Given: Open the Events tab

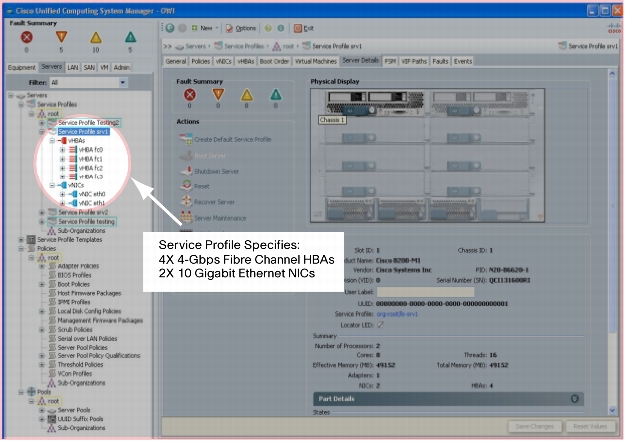Looking at the screenshot, I should [463, 61].
